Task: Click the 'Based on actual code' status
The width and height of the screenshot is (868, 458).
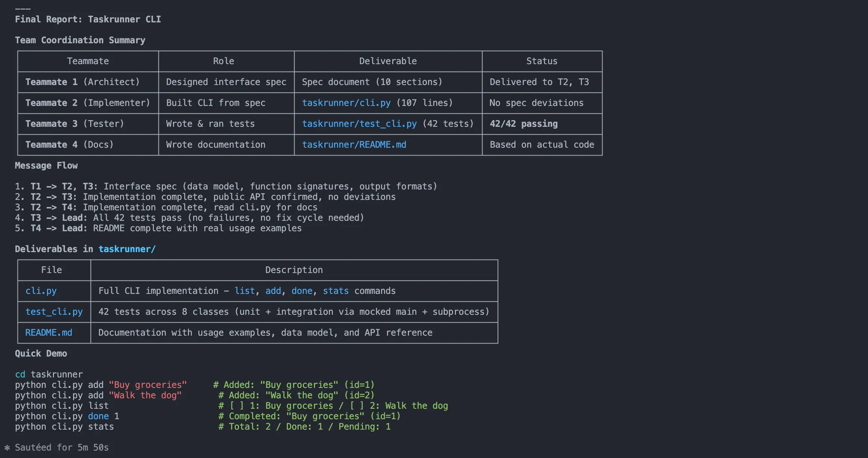Action: pyautogui.click(x=542, y=145)
